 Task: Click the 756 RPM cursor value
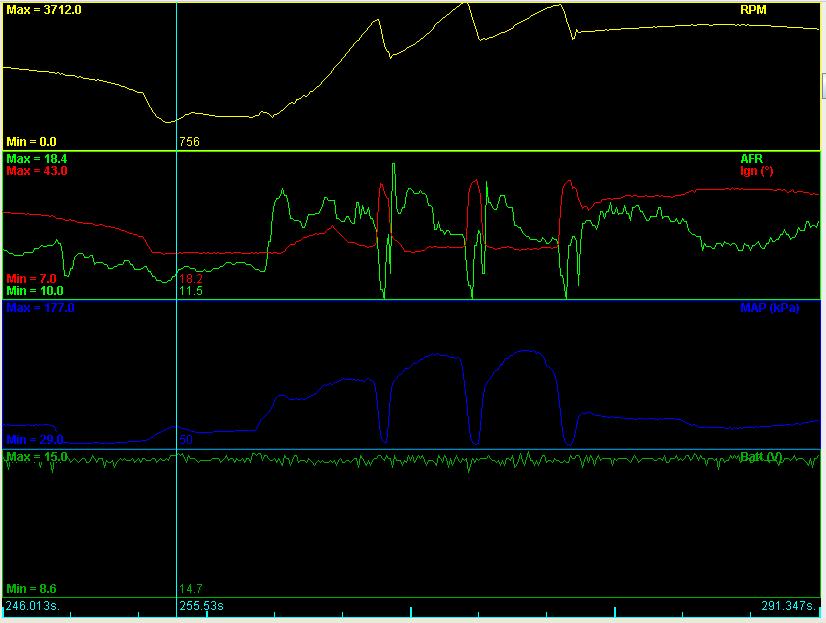pyautogui.click(x=189, y=142)
